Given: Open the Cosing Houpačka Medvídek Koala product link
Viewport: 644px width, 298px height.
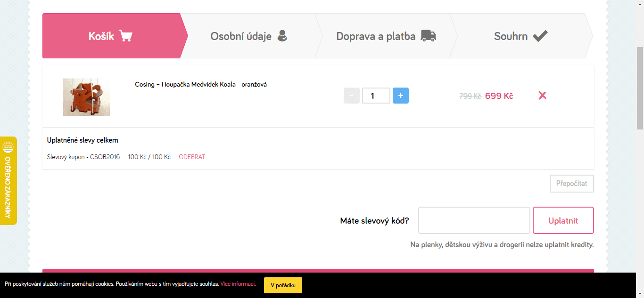Looking at the screenshot, I should [200, 84].
